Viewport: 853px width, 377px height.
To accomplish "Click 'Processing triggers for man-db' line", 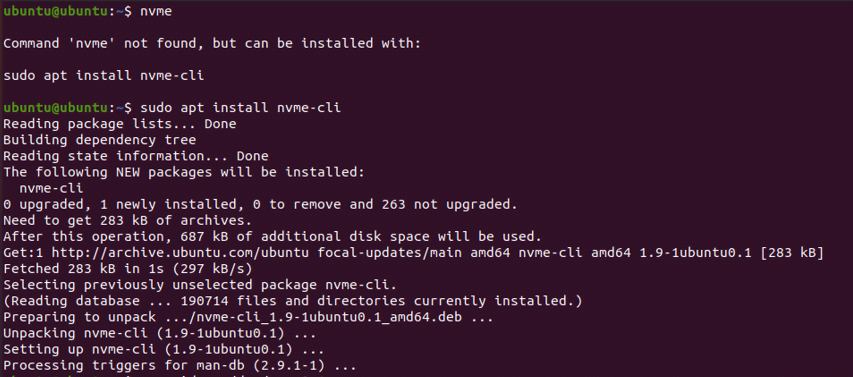I will click(x=180, y=366).
